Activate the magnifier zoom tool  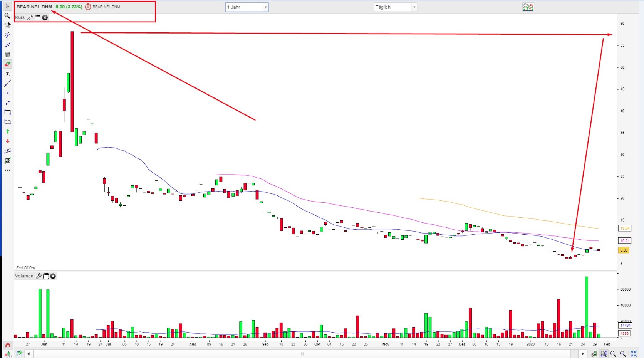pos(7,16)
